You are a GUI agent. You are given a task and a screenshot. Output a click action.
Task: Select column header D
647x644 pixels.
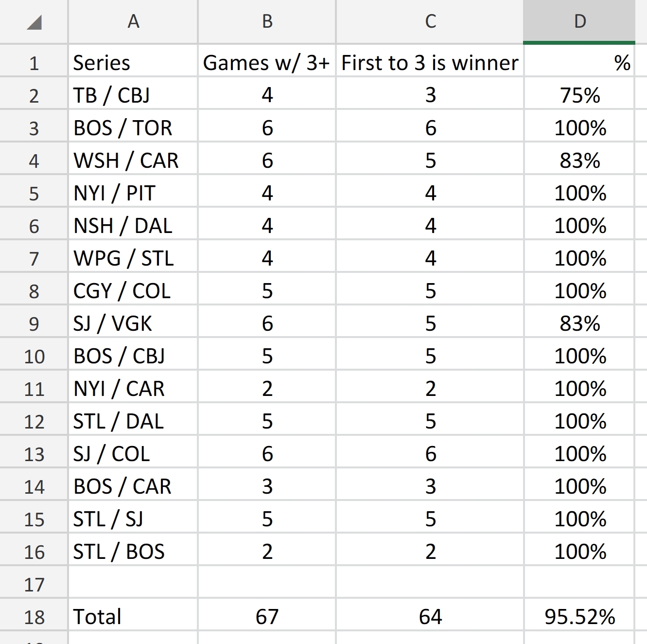tap(579, 21)
